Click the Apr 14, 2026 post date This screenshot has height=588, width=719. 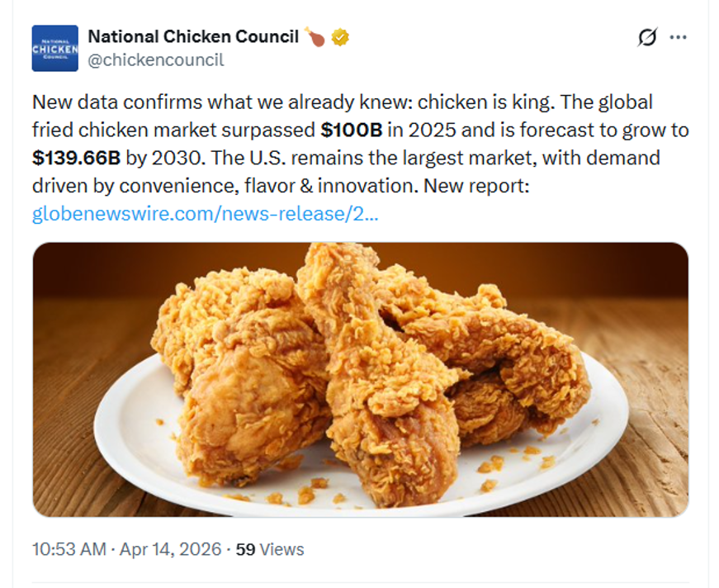[x=171, y=549]
